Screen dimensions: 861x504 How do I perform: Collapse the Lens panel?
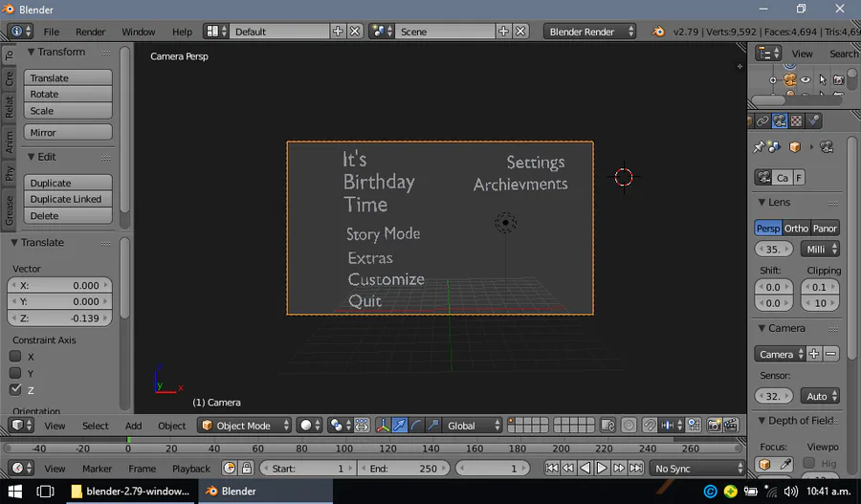point(762,203)
